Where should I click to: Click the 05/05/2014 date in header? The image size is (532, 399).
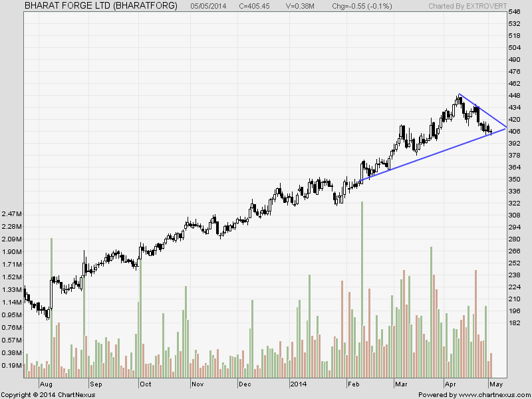coord(207,6)
